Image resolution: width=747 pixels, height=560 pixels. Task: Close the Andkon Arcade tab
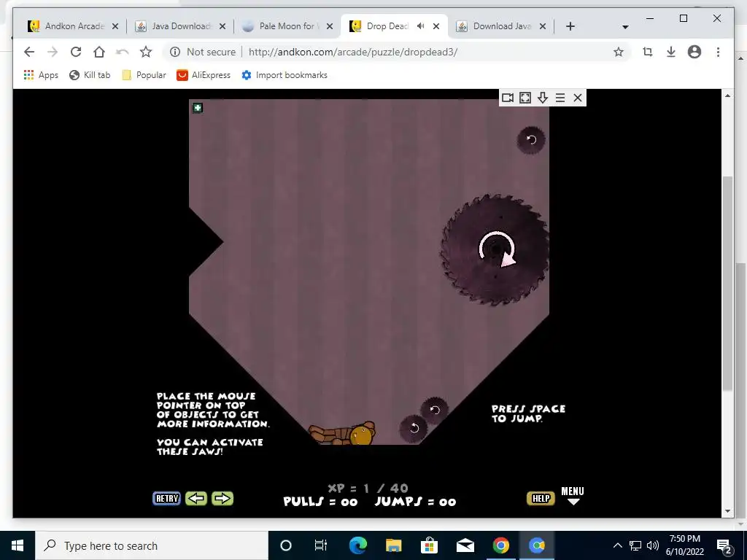coord(115,27)
